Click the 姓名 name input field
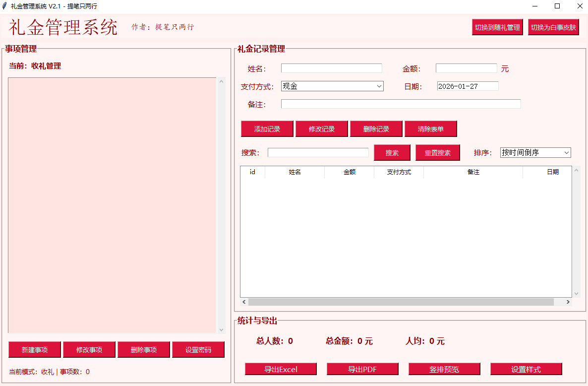 (331, 68)
